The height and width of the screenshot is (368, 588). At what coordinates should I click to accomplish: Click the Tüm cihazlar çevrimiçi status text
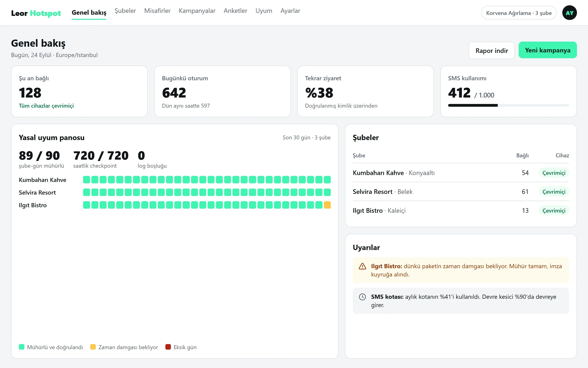(x=46, y=106)
